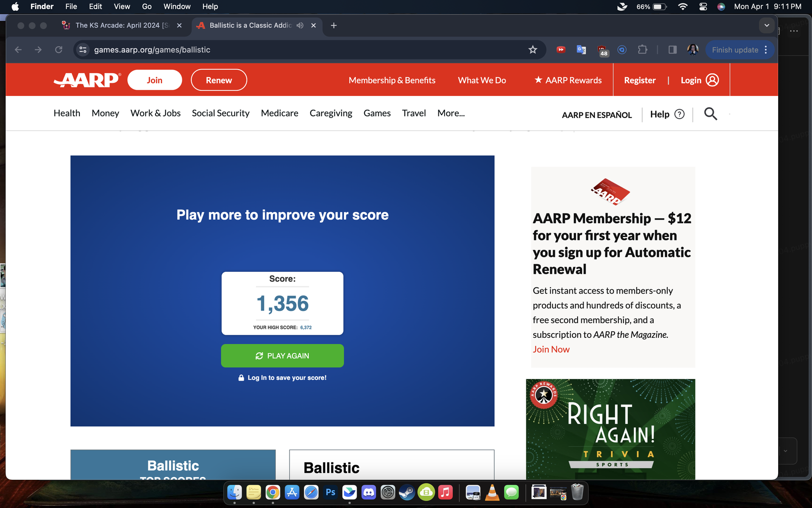Open the Extensions puzzle-piece menu

coord(642,50)
